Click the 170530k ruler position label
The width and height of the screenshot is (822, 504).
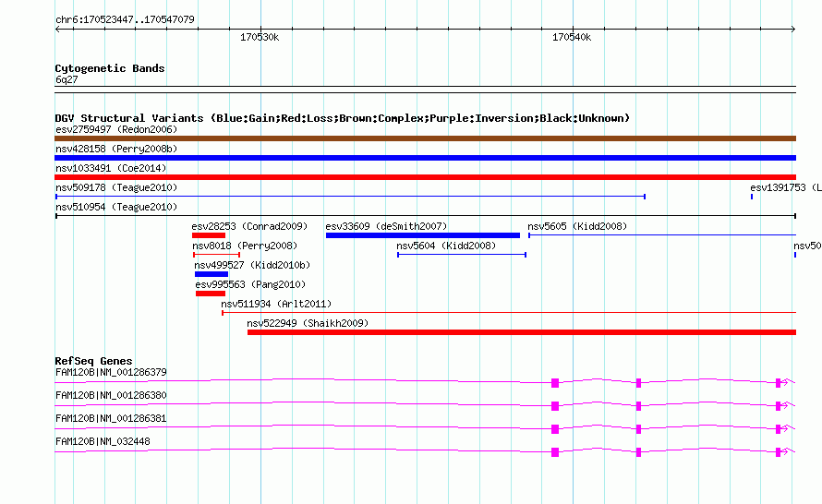(260, 37)
